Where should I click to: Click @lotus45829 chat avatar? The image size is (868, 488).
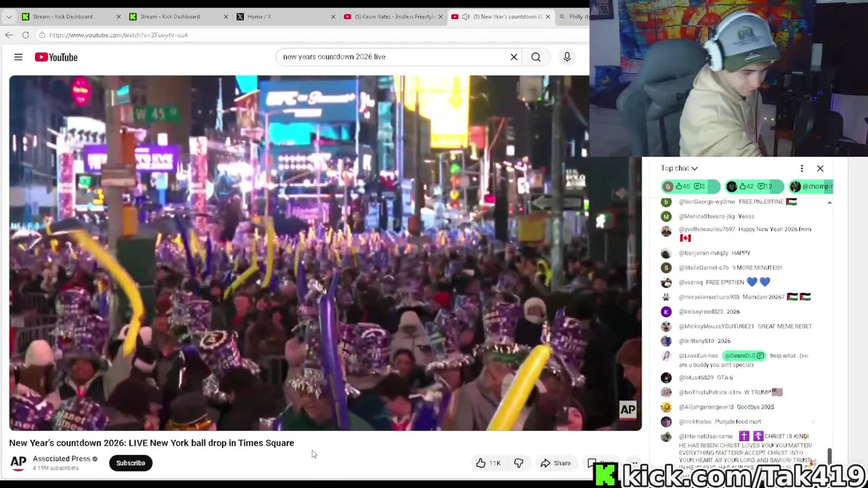coord(666,378)
